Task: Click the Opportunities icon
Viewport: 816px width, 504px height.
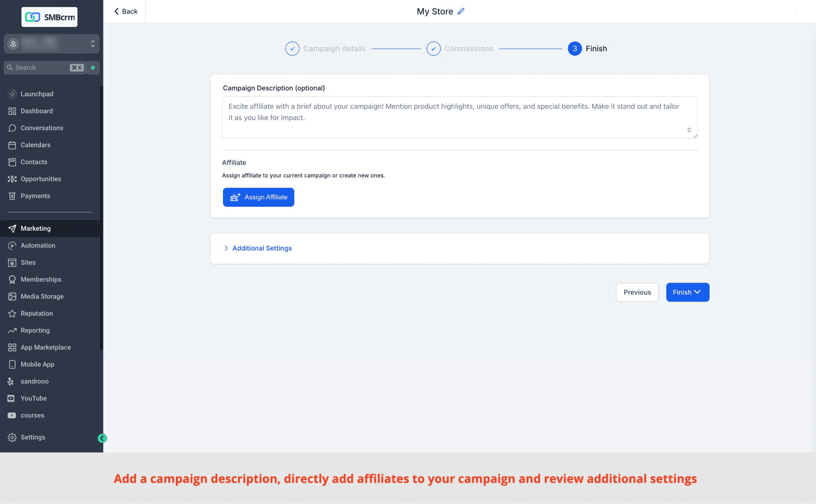Action: [12, 179]
